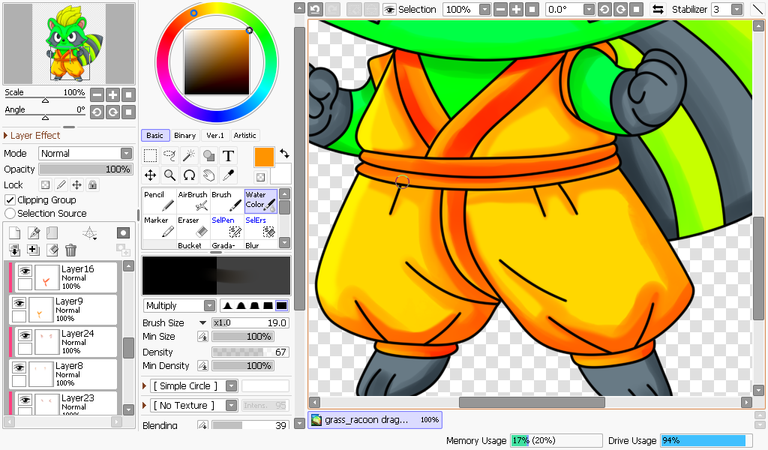Transfer down to lower layer
768x450 pixels.
coord(15,250)
